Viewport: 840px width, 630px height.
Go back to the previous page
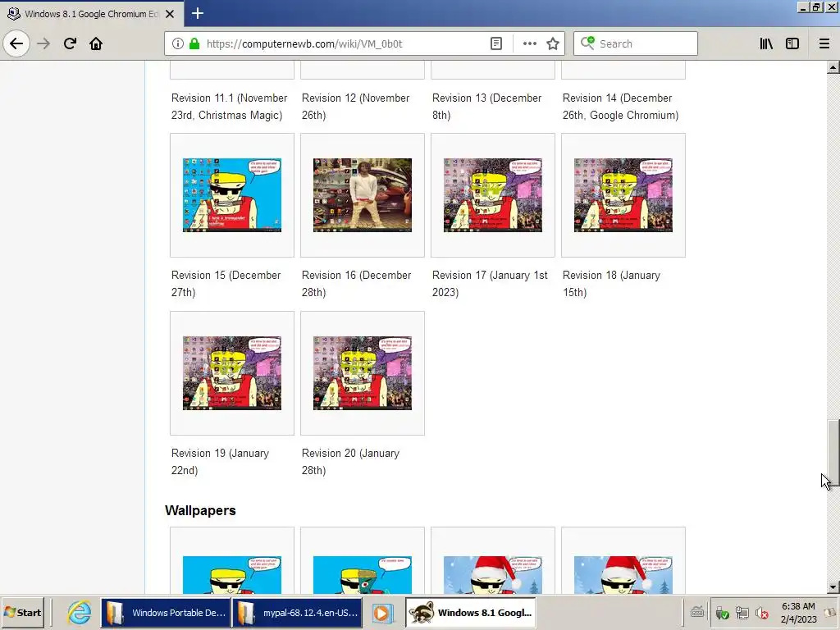16,43
